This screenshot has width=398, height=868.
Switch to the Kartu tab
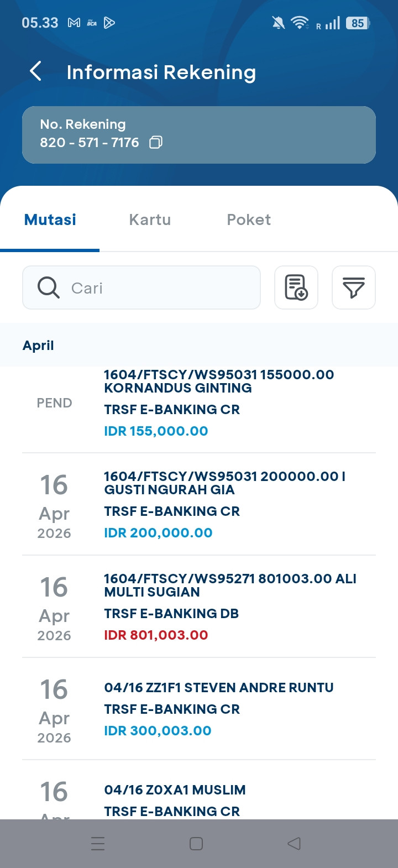pos(150,219)
